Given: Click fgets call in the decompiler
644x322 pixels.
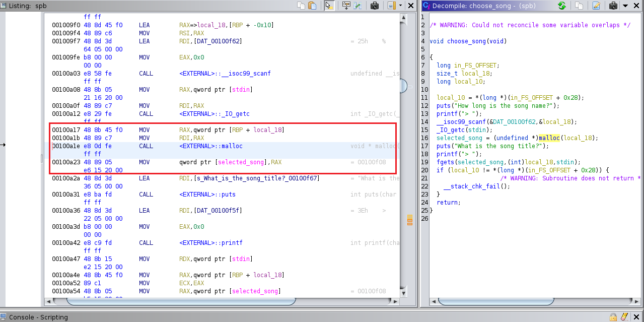Looking at the screenshot, I should [445, 162].
